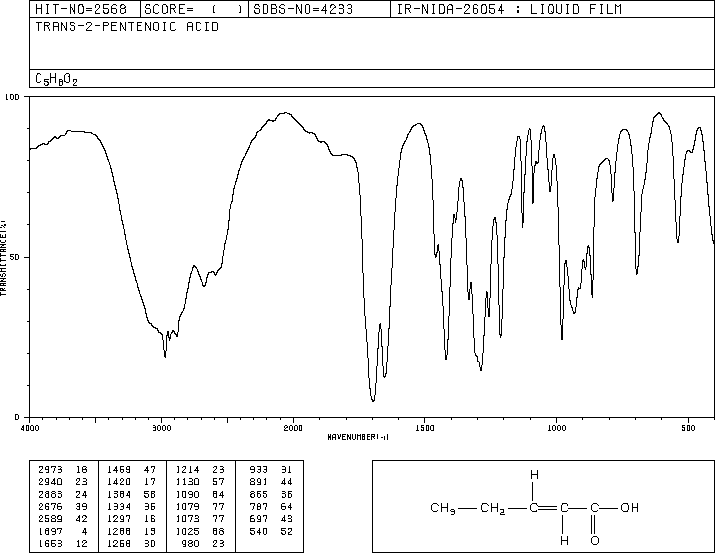The width and height of the screenshot is (715, 553).
Task: Click the 50 tick label on the transmittance axis
Action: pos(15,257)
